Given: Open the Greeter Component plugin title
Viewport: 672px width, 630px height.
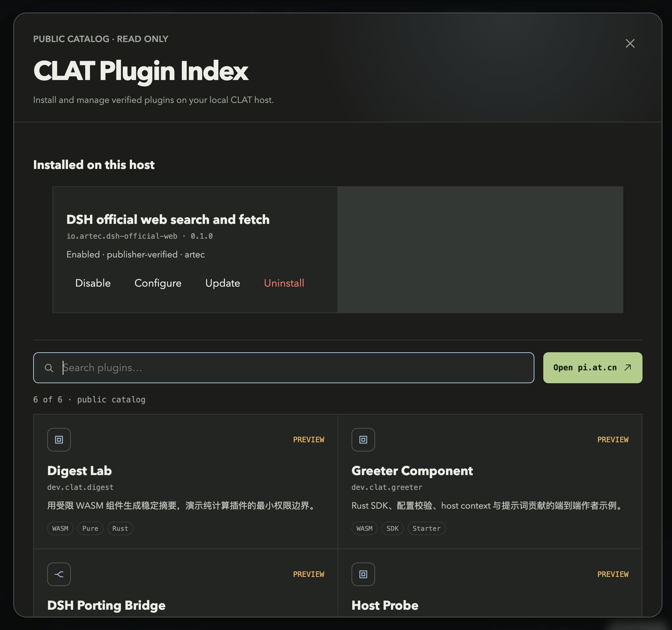Looking at the screenshot, I should click(412, 471).
